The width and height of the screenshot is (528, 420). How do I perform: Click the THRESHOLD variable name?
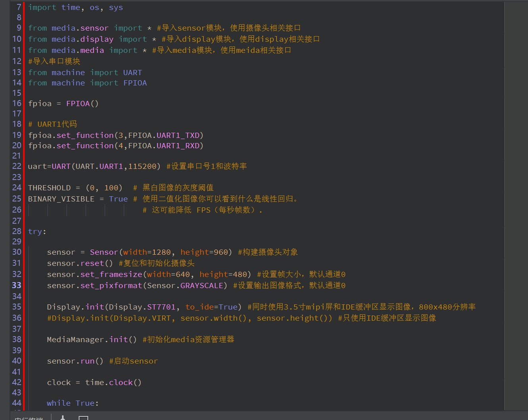(x=49, y=188)
